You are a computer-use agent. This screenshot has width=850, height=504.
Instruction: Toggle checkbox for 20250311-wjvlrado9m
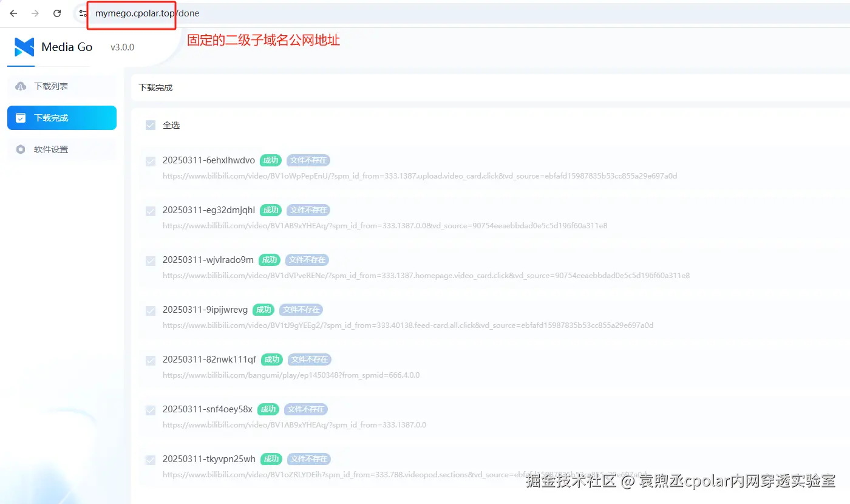tap(151, 261)
